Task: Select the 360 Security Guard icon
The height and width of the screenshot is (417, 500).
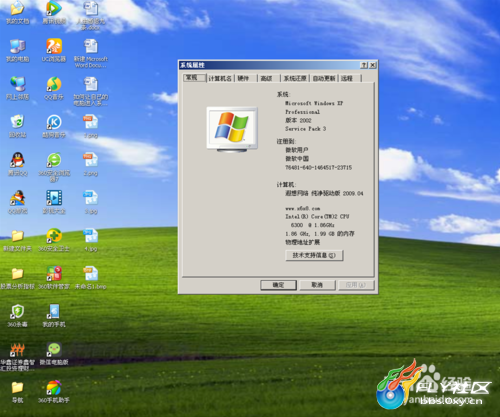Action: pos(54,236)
